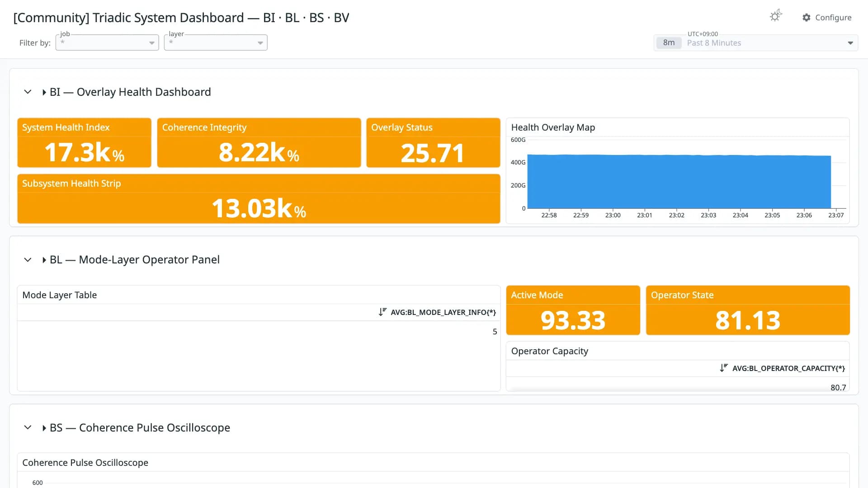
Task: Click the Subsystem Health Strip 13.03k% value
Action: point(259,209)
